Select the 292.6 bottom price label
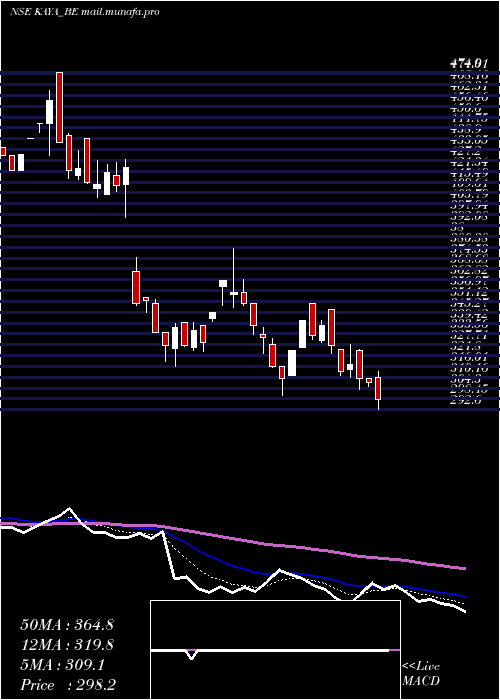The width and height of the screenshot is (500, 700). [466, 401]
